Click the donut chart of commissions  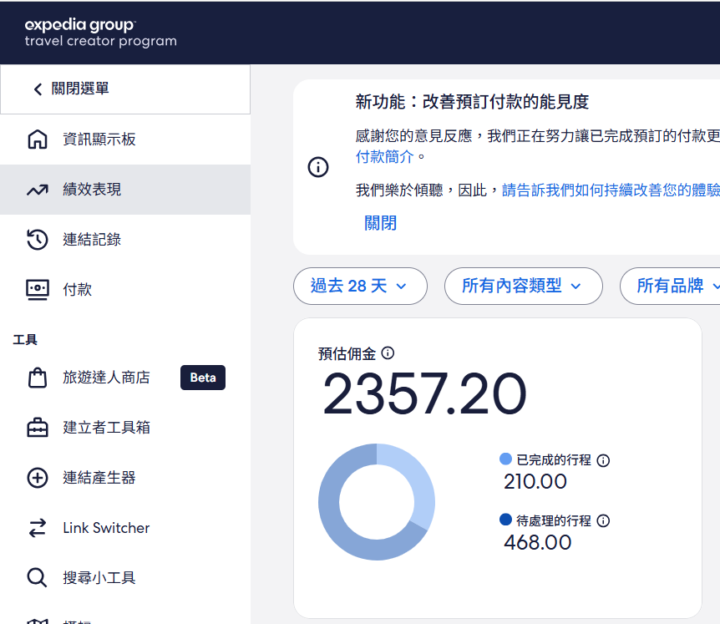pyautogui.click(x=377, y=502)
